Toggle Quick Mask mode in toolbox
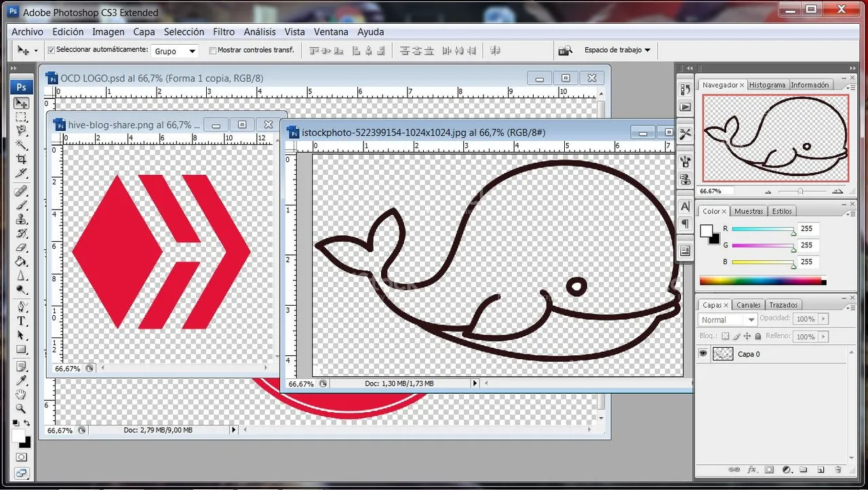Viewport: 868px width, 490px height. (x=22, y=457)
